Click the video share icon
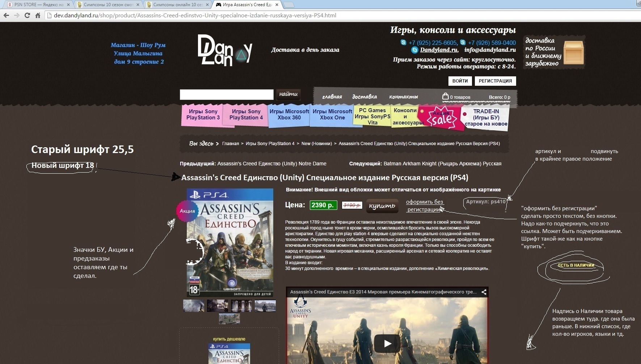 pyautogui.click(x=484, y=292)
